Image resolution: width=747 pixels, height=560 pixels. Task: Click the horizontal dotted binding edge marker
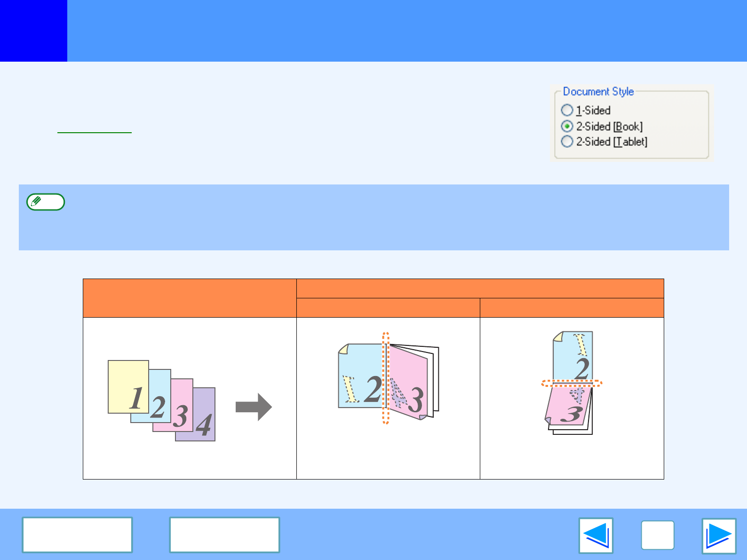coord(571,383)
